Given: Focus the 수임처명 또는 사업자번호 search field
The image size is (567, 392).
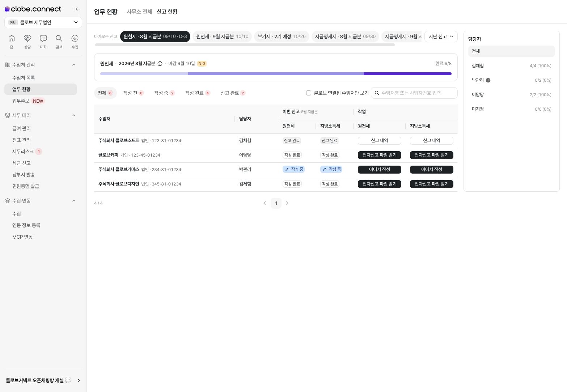Looking at the screenshot, I should click(414, 93).
